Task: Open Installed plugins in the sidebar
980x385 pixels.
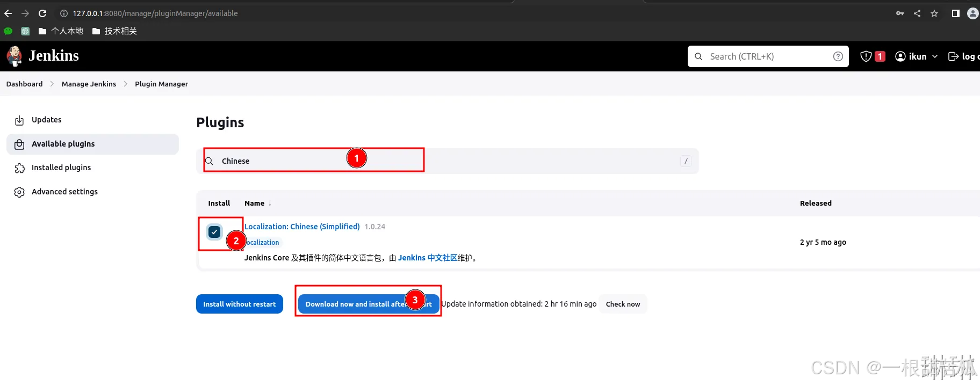Action: point(92,168)
